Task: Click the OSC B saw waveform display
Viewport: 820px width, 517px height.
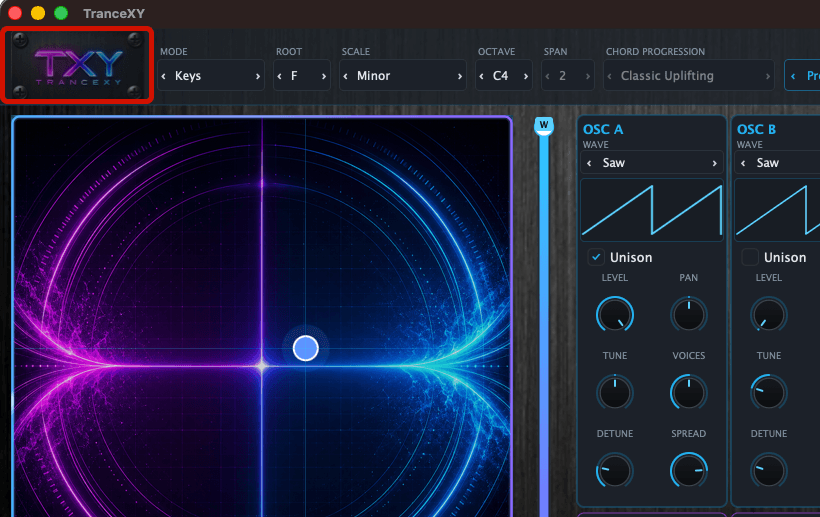Action: click(777, 210)
